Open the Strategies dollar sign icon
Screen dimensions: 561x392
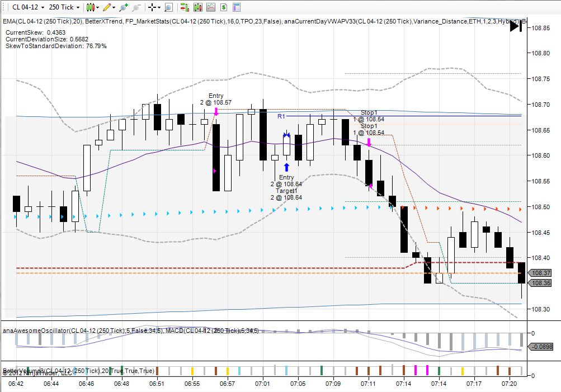(224, 7)
